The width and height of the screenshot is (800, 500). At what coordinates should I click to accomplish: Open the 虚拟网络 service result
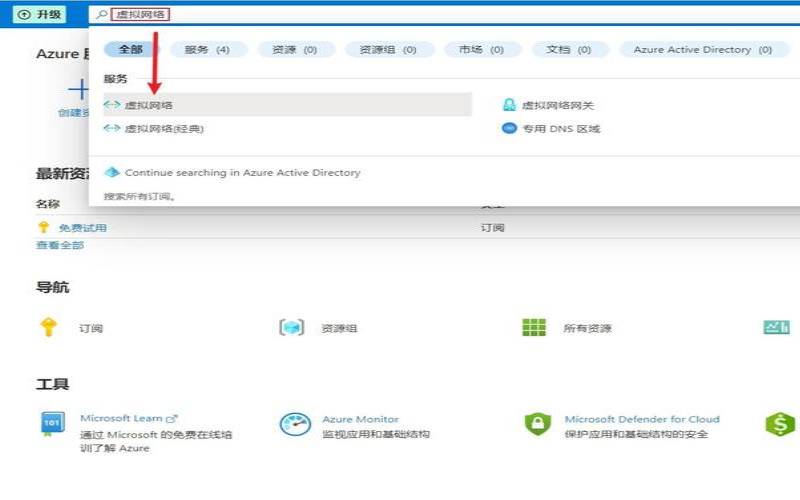(287, 105)
